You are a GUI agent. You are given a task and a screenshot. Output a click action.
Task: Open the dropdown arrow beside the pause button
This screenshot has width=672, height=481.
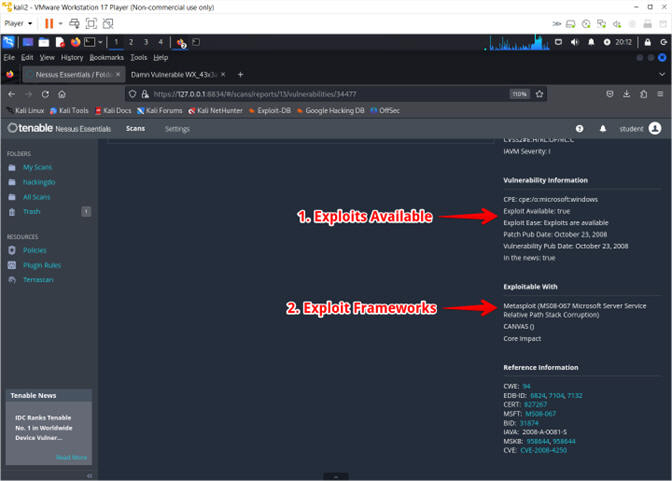click(60, 23)
